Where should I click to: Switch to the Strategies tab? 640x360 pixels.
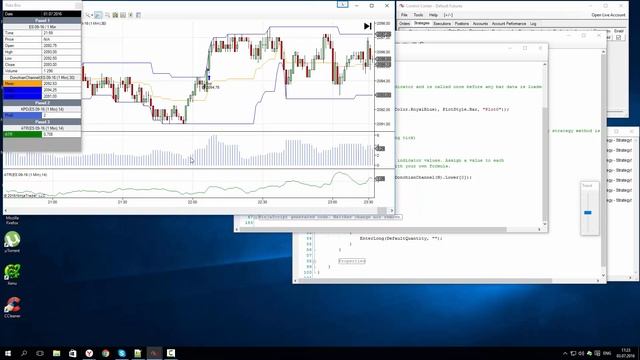[421, 24]
